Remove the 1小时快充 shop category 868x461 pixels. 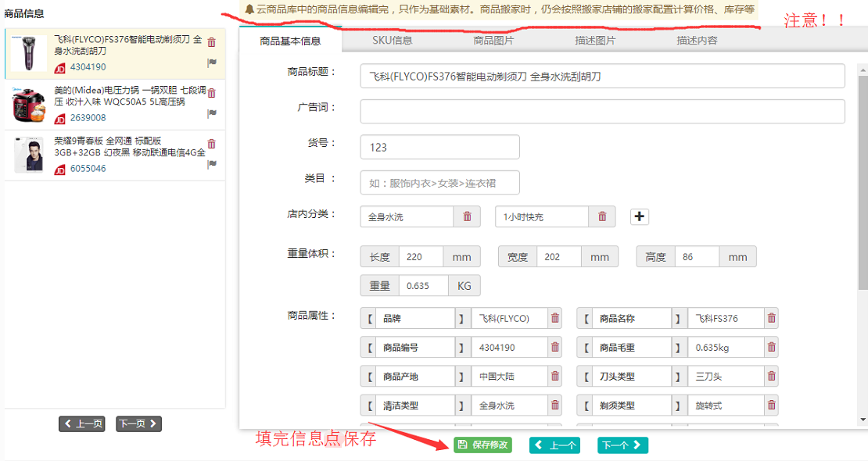click(x=602, y=216)
